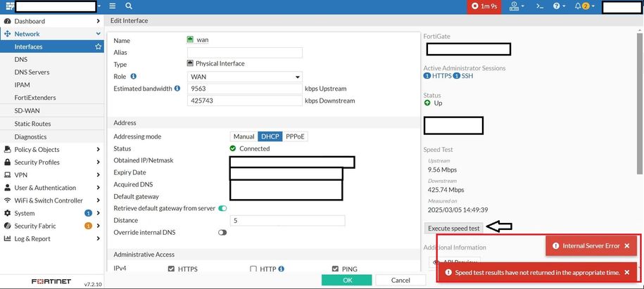Confirm with the OK button
Viewport: 644px width, 289px height.
[347, 280]
